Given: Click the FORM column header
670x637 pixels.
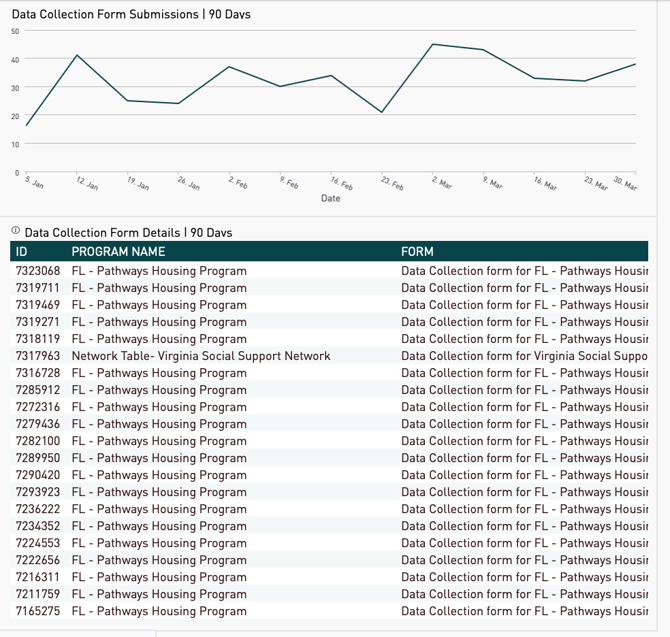Looking at the screenshot, I should click(x=417, y=252).
